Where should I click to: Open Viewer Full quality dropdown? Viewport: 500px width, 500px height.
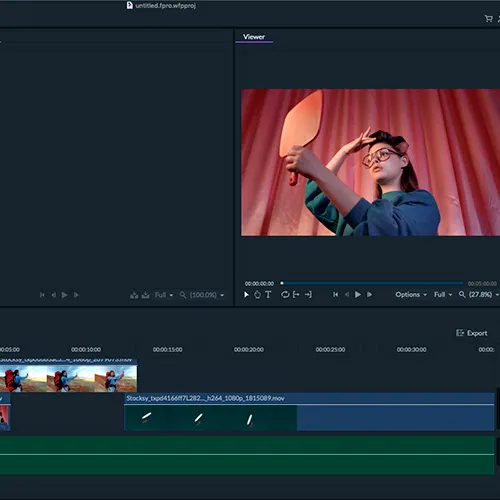click(x=443, y=295)
